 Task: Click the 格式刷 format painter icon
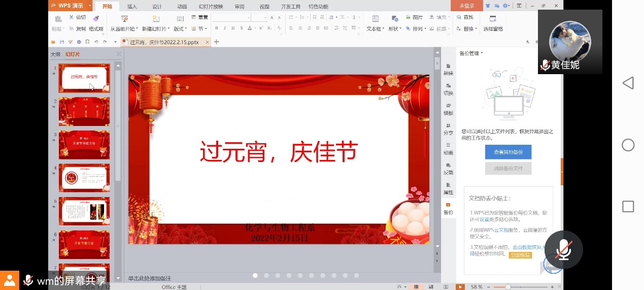96,19
